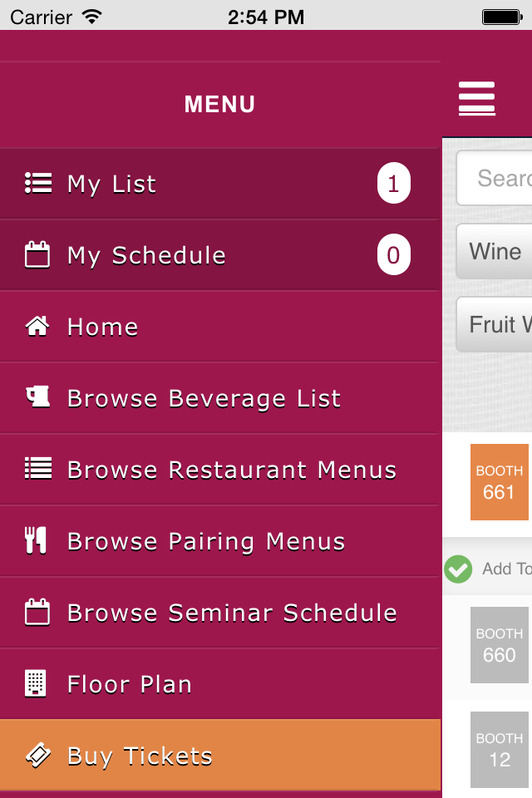Click the My Schedule calendar icon
This screenshot has width=532, height=798.
37,255
